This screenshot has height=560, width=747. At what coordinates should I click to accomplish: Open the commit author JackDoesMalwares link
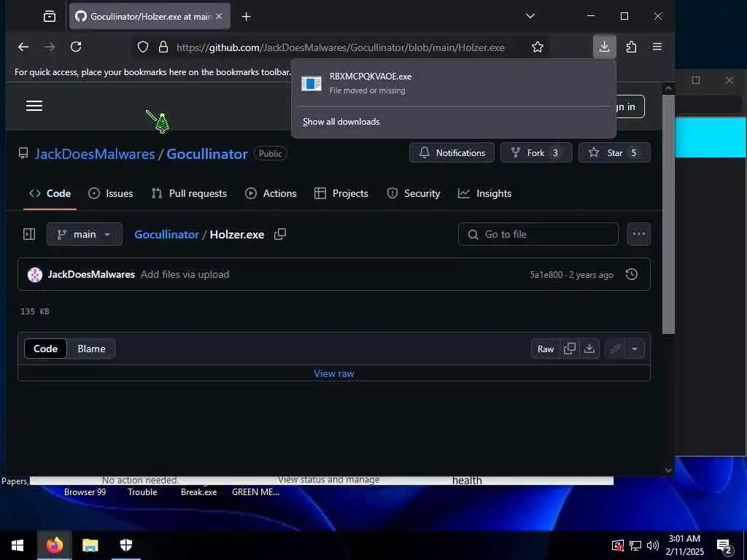pyautogui.click(x=91, y=275)
